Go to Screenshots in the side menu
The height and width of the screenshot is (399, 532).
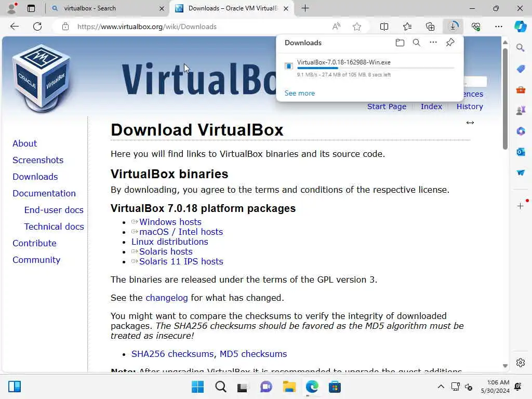(x=38, y=160)
